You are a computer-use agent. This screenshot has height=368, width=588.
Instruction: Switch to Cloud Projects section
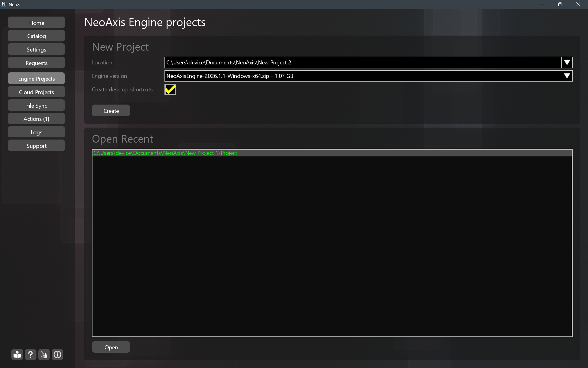[36, 92]
